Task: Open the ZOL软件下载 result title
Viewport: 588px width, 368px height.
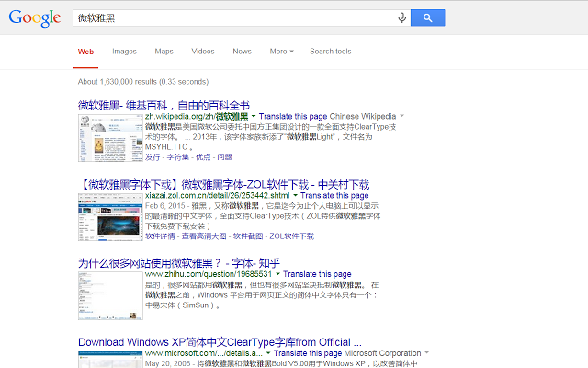Action: 224,185
